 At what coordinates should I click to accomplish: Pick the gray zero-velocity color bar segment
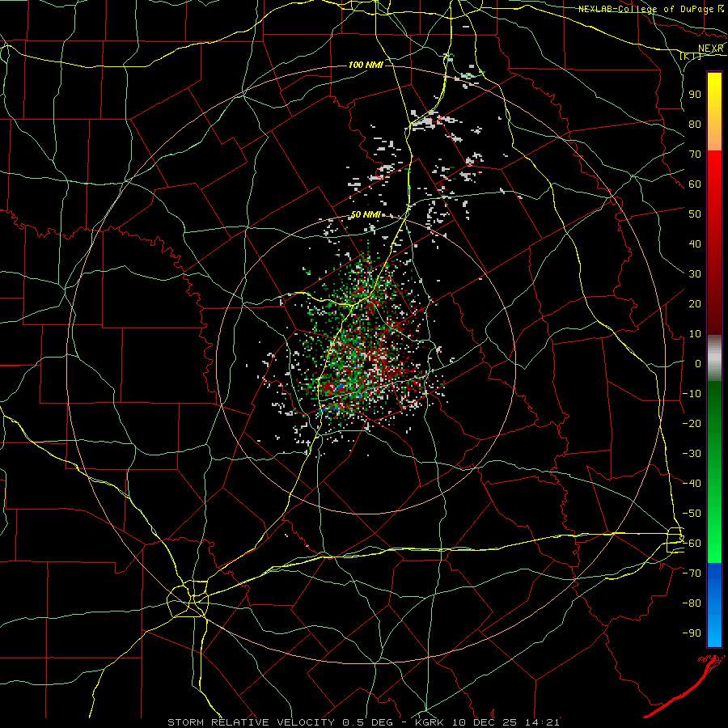click(x=714, y=358)
